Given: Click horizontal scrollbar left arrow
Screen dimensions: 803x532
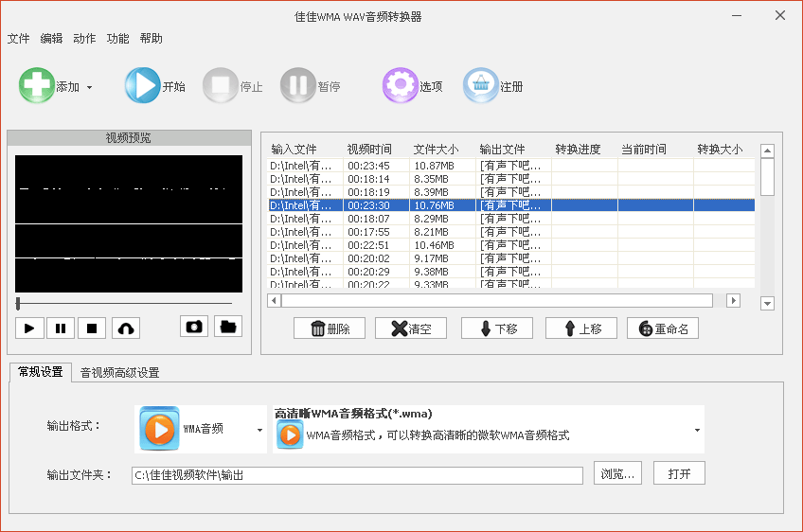Looking at the screenshot, I should pyautogui.click(x=274, y=301).
